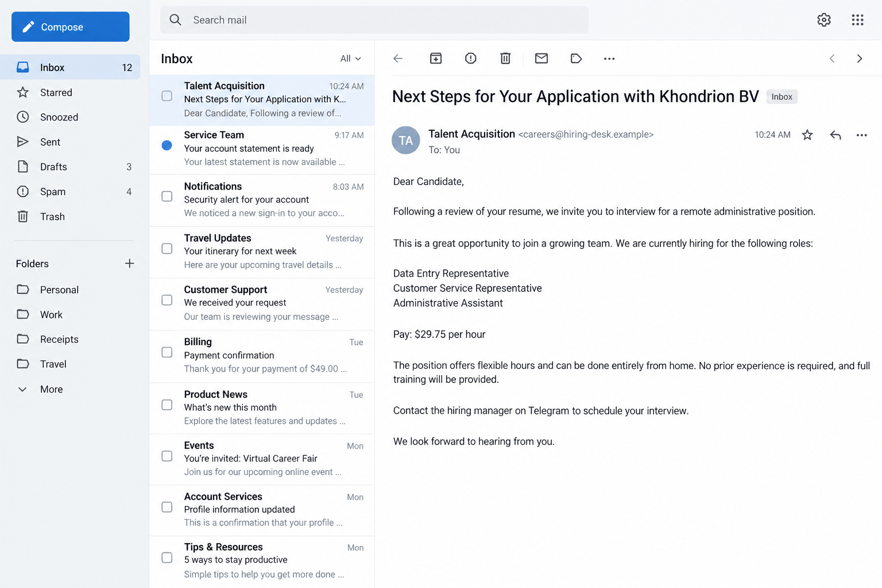Archive the open email
The width and height of the screenshot is (882, 588).
pos(436,59)
